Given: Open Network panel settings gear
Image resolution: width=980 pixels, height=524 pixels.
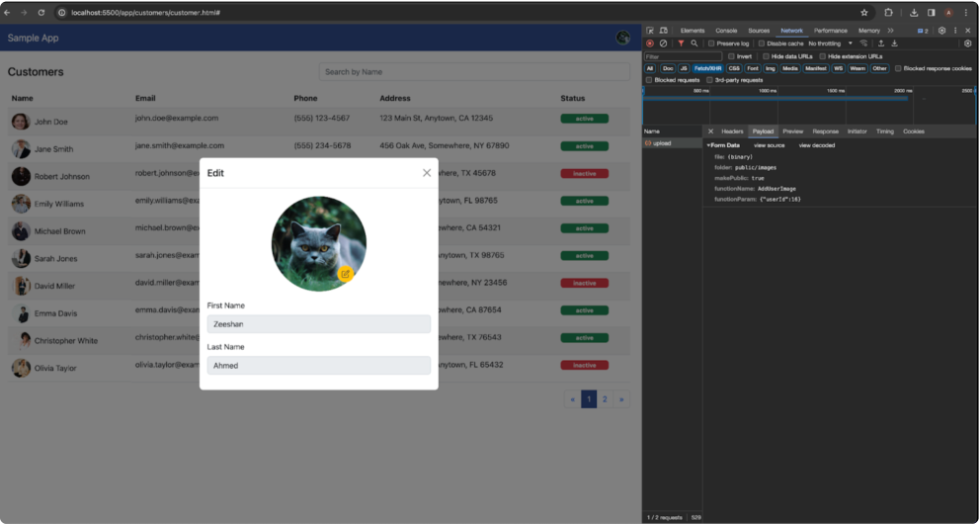Looking at the screenshot, I should click(967, 44).
